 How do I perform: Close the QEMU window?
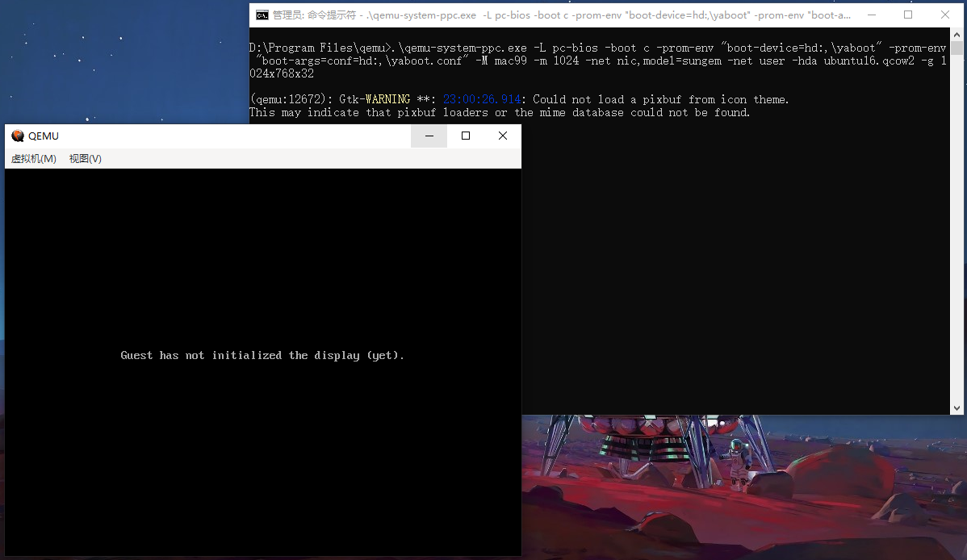point(503,136)
